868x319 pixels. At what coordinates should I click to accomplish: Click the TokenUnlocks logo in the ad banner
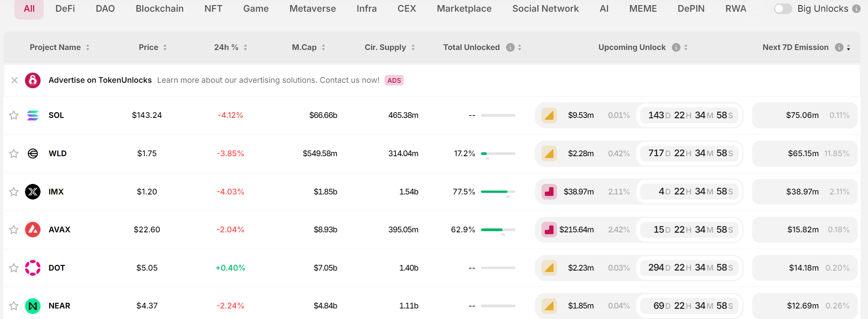pos(33,80)
